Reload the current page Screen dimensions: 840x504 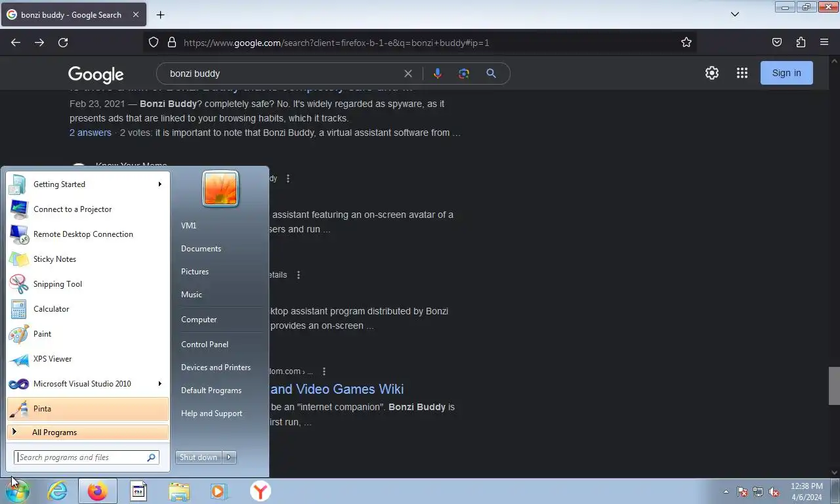click(63, 43)
